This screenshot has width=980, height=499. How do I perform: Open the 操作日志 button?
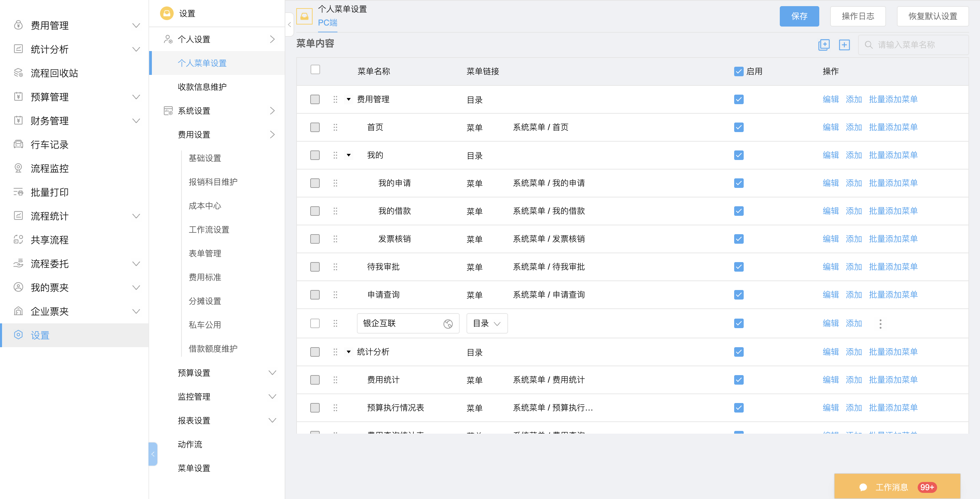coord(857,16)
